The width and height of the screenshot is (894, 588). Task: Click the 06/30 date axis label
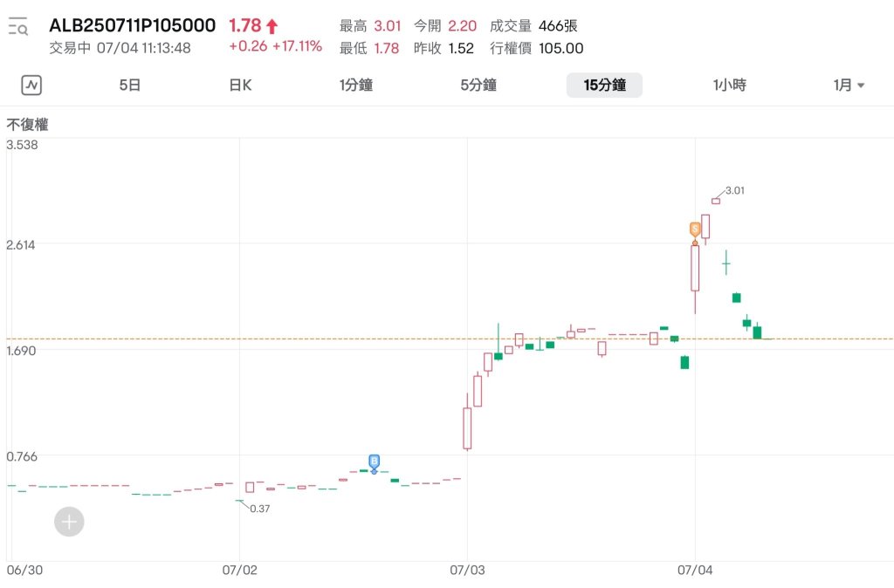coord(24,571)
